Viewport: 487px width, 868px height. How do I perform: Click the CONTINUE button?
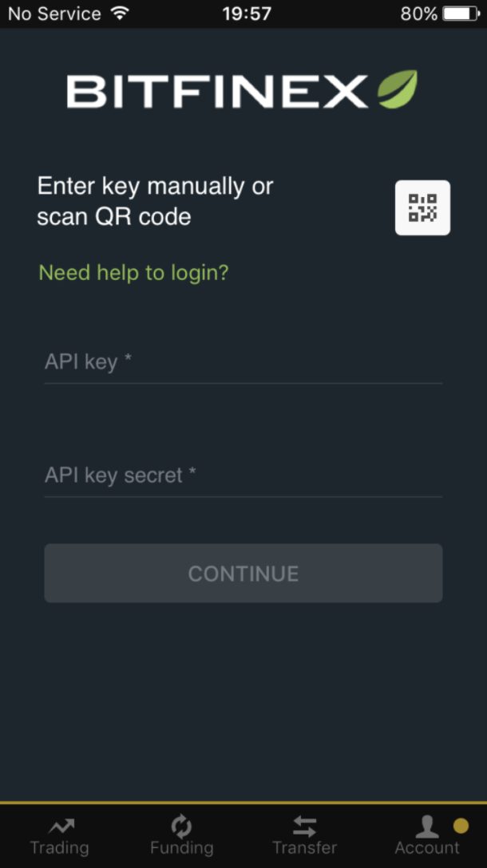tap(243, 573)
